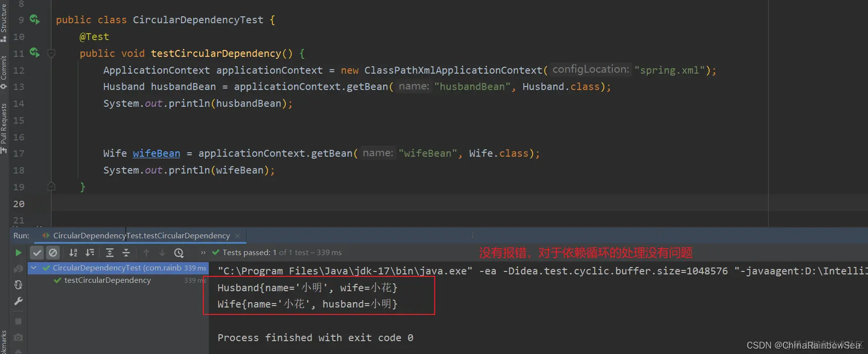868x354 pixels.
Task: Toggle Show Passed tests checkmark button
Action: coord(37,253)
